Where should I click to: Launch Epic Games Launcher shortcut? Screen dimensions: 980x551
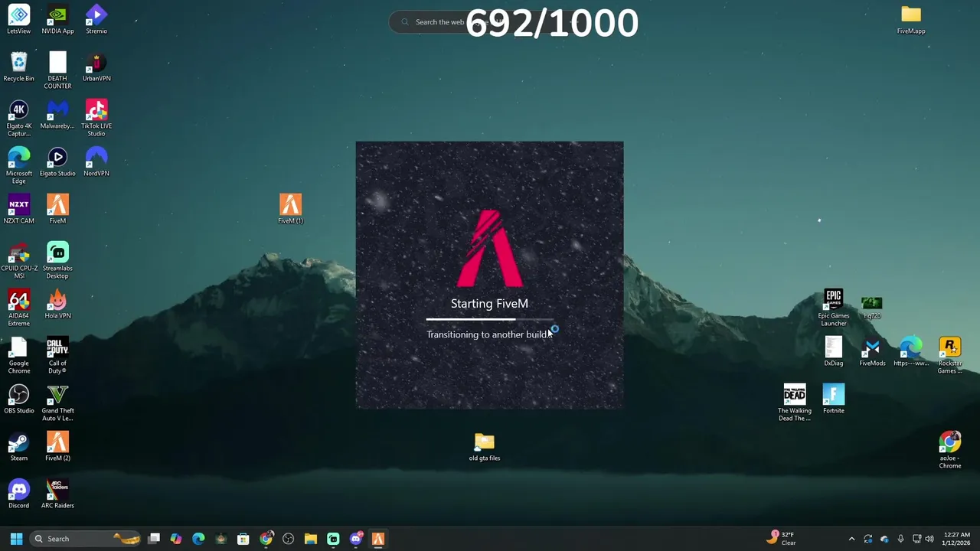coord(834,308)
